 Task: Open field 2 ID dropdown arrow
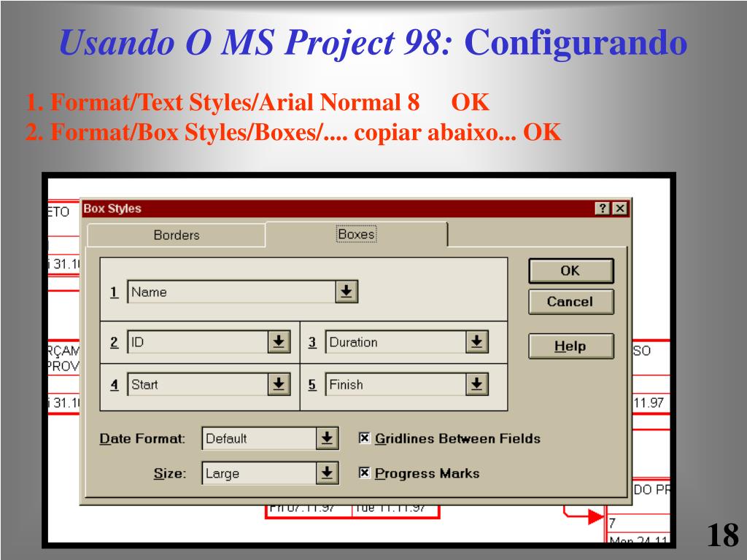pos(279,342)
